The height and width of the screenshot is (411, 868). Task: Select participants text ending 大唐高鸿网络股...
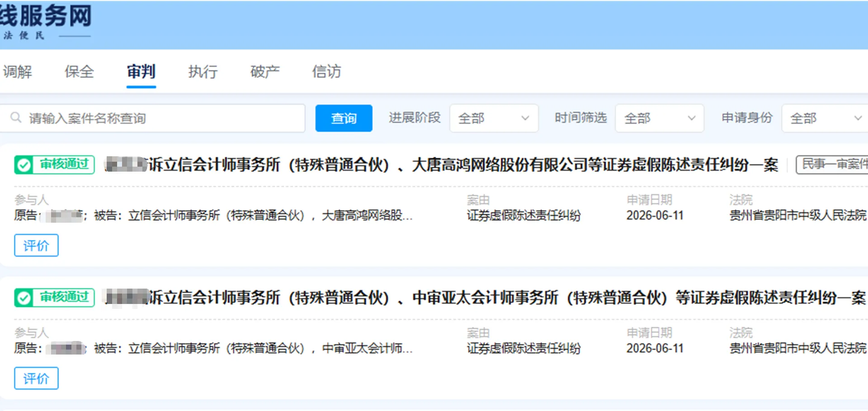213,215
